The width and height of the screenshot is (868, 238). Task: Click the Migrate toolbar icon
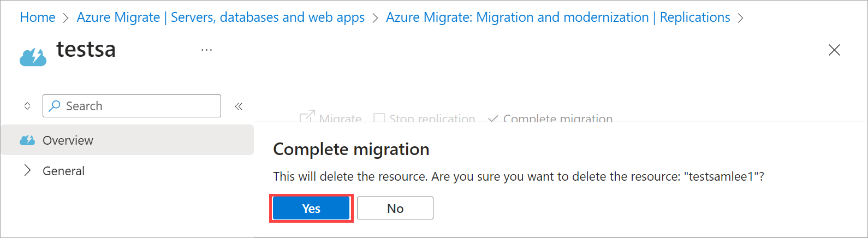(307, 117)
